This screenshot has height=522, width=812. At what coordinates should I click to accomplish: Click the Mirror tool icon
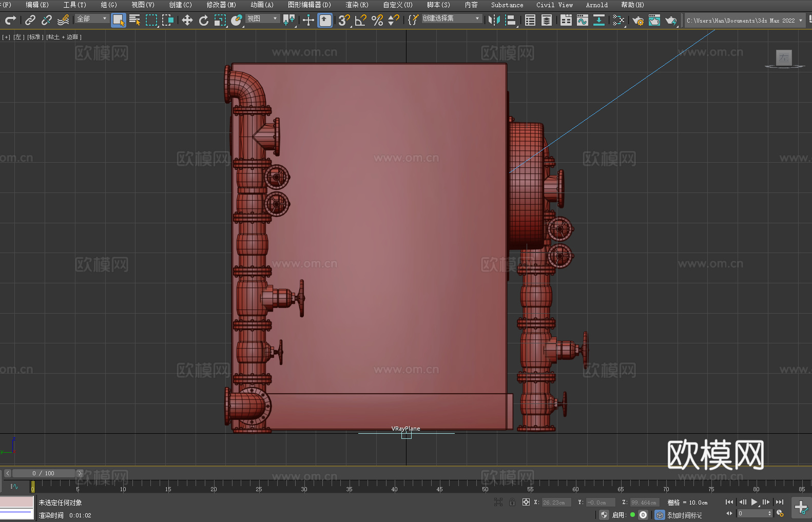pyautogui.click(x=494, y=20)
